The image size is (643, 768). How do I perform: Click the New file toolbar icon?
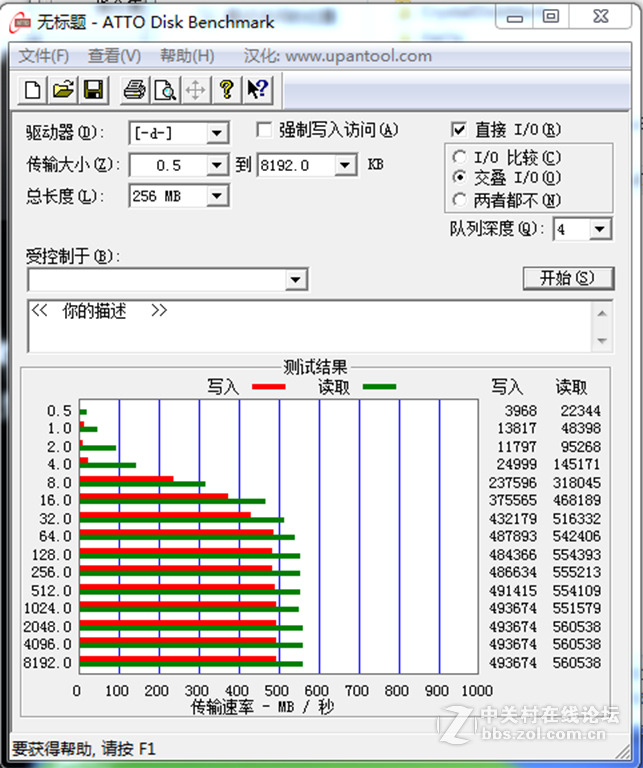pyautogui.click(x=32, y=90)
